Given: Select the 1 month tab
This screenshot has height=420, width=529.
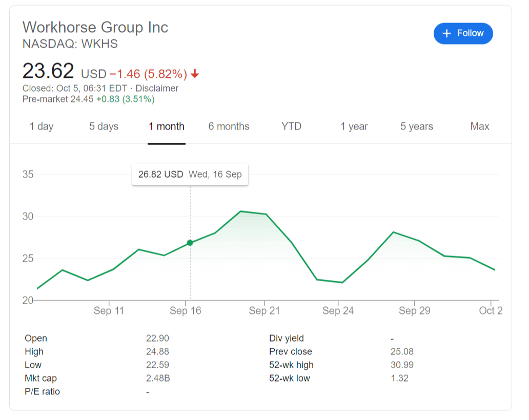Looking at the screenshot, I should pos(167,127).
